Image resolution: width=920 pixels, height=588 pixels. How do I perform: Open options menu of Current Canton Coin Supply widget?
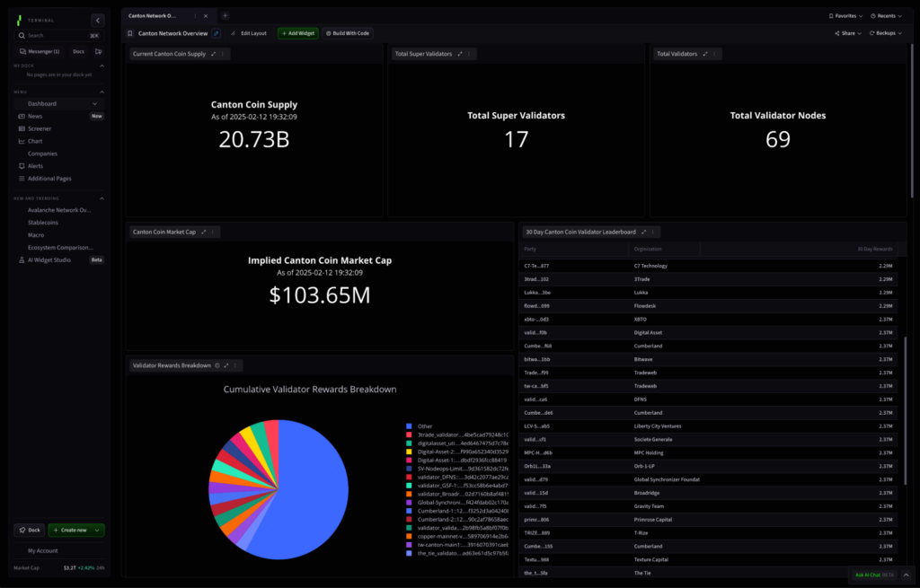coord(223,54)
